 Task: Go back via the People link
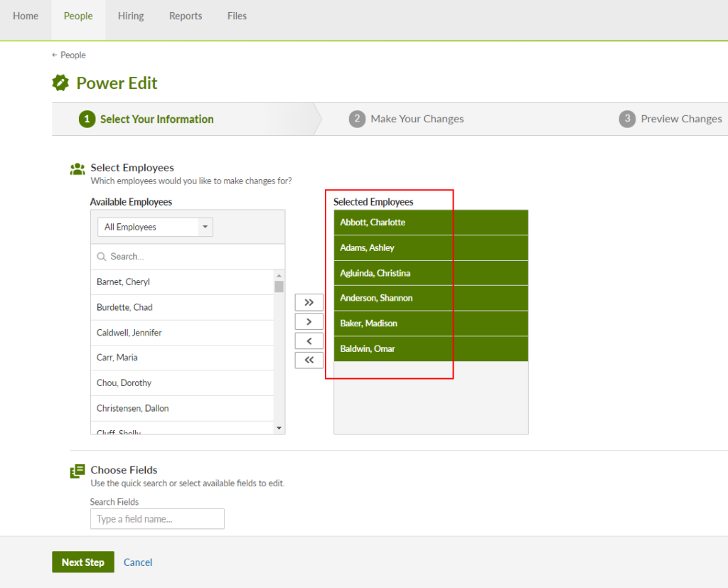pyautogui.click(x=68, y=55)
